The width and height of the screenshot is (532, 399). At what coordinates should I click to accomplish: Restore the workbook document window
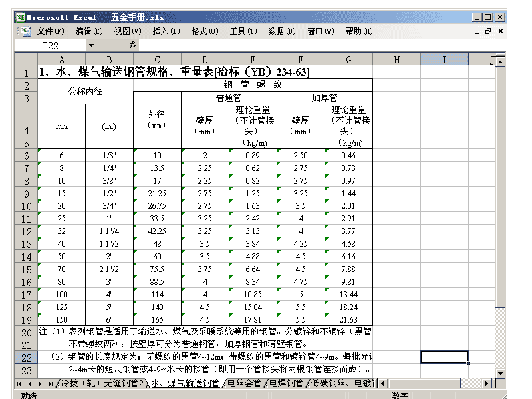pos(488,31)
